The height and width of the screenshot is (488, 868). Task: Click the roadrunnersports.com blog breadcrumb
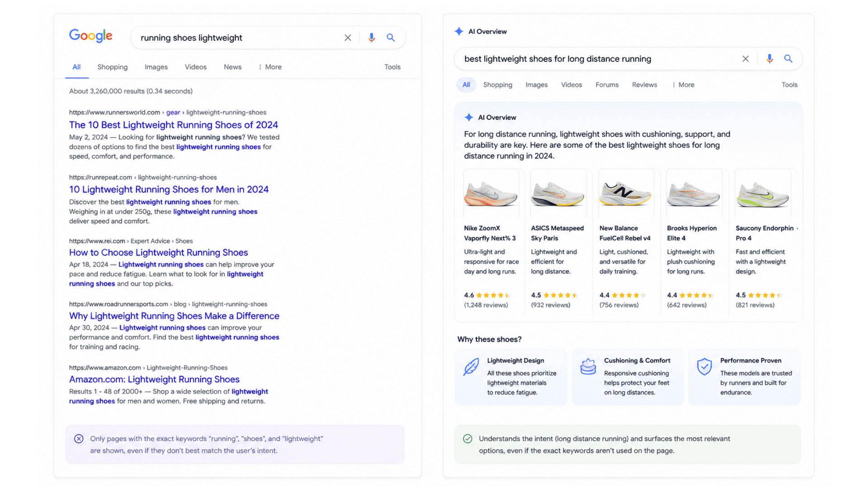pos(168,304)
